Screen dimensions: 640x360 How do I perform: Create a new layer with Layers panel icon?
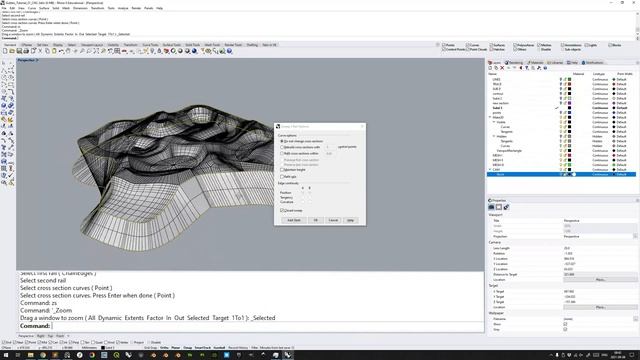point(491,68)
